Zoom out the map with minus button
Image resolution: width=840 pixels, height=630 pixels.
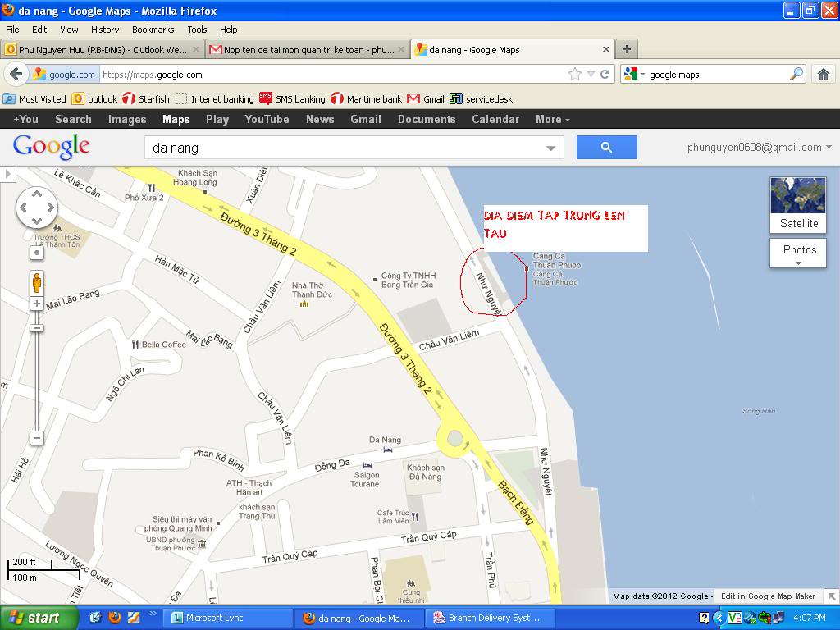pos(36,438)
